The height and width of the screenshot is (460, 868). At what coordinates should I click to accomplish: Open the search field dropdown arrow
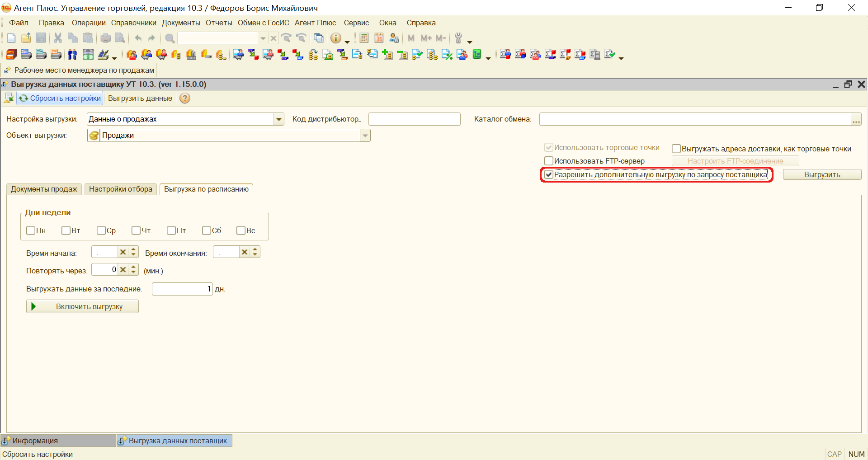click(263, 38)
